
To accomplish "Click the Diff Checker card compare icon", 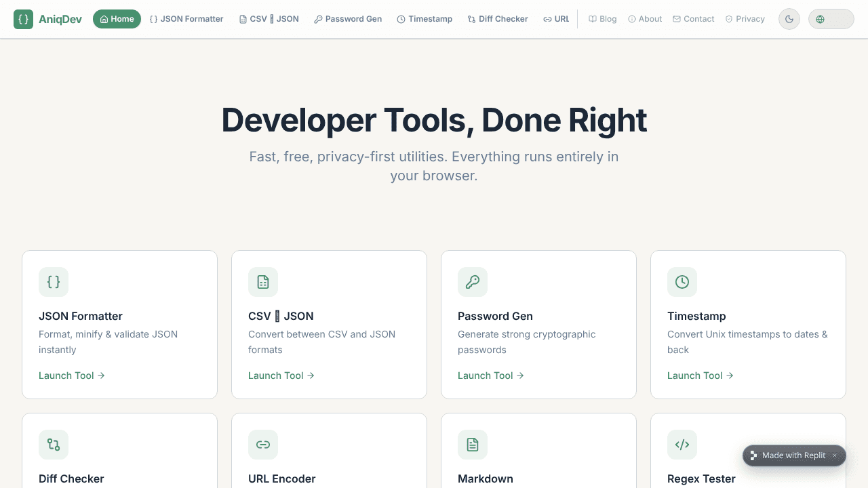I will pos(54,445).
